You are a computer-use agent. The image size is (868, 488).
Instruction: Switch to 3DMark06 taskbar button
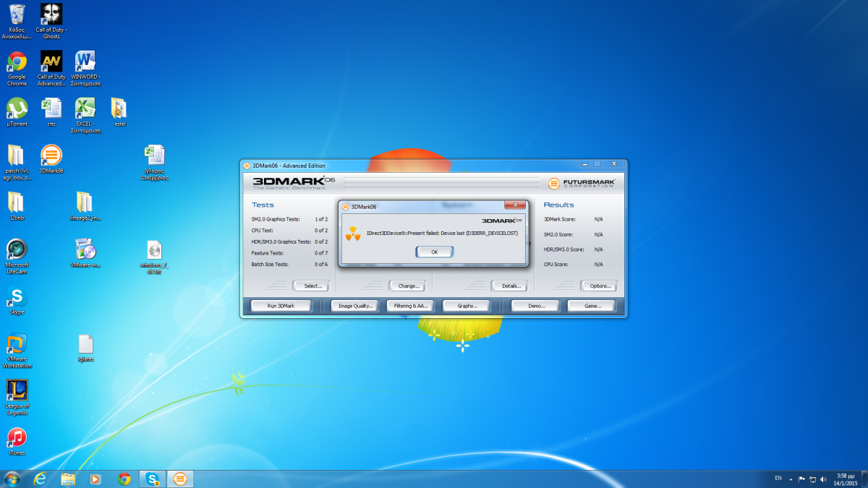pyautogui.click(x=181, y=479)
